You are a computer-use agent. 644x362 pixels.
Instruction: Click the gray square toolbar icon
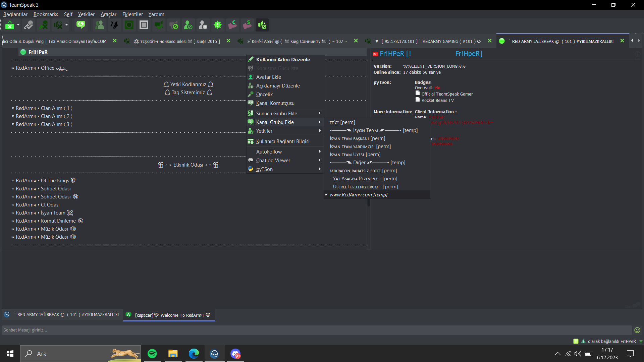144,25
